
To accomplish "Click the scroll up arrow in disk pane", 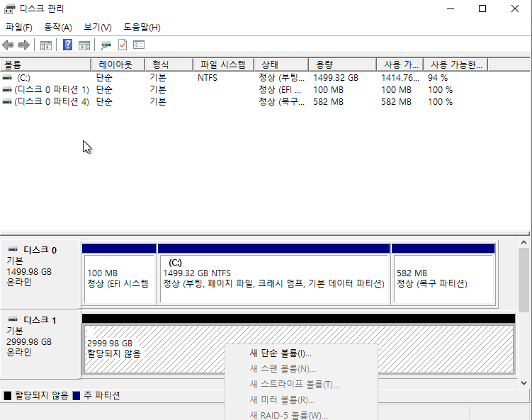I will pyautogui.click(x=523, y=242).
